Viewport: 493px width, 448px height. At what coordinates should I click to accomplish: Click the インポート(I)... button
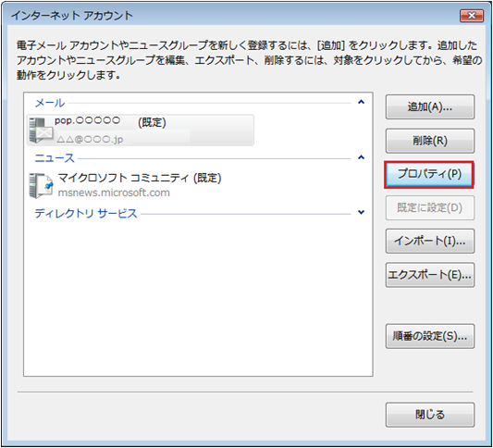pyautogui.click(x=430, y=242)
